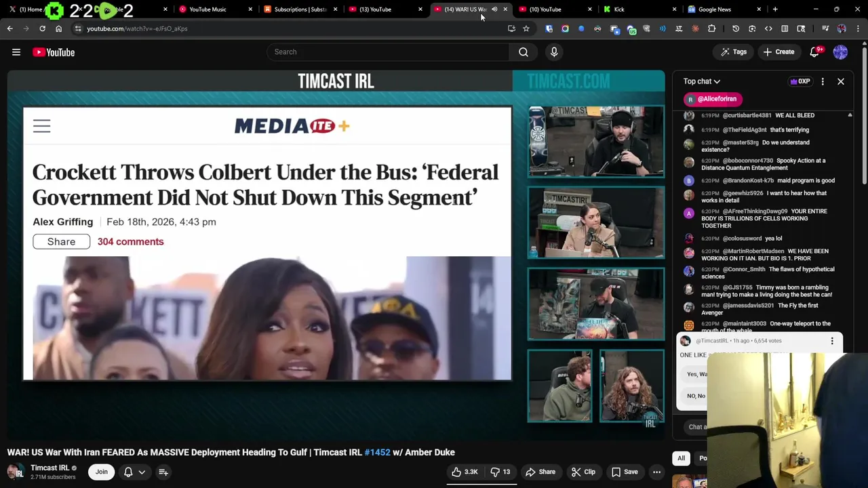Dislike the video (13 thumbs down)
The height and width of the screenshot is (488, 868).
pos(500,472)
